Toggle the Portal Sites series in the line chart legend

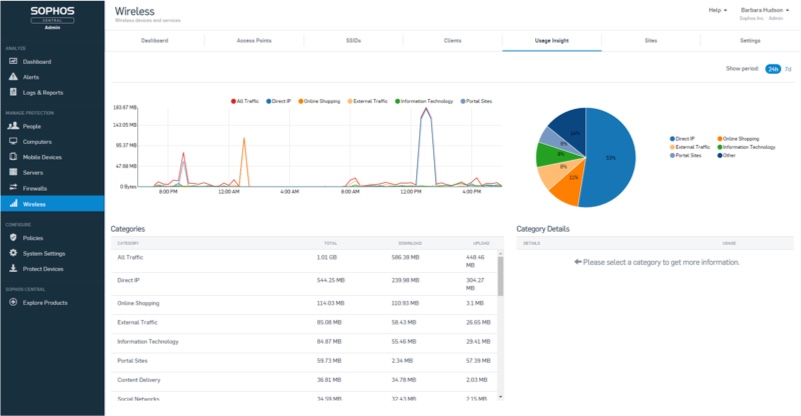476,101
